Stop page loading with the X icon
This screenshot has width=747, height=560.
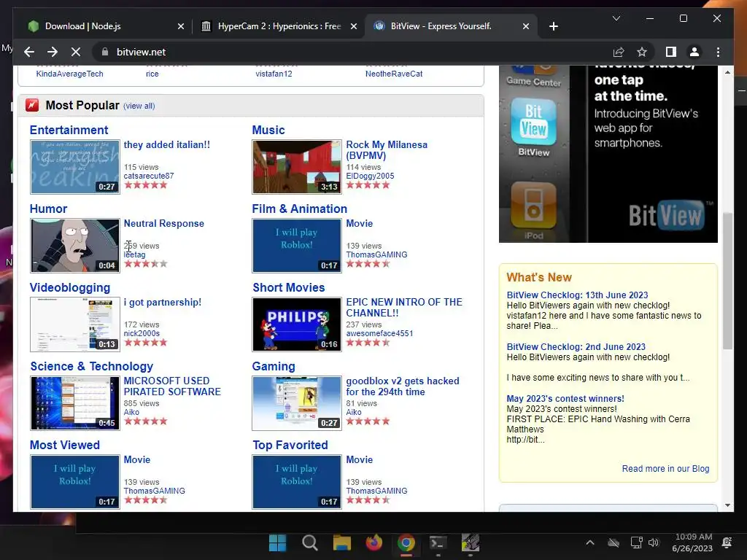(x=76, y=52)
